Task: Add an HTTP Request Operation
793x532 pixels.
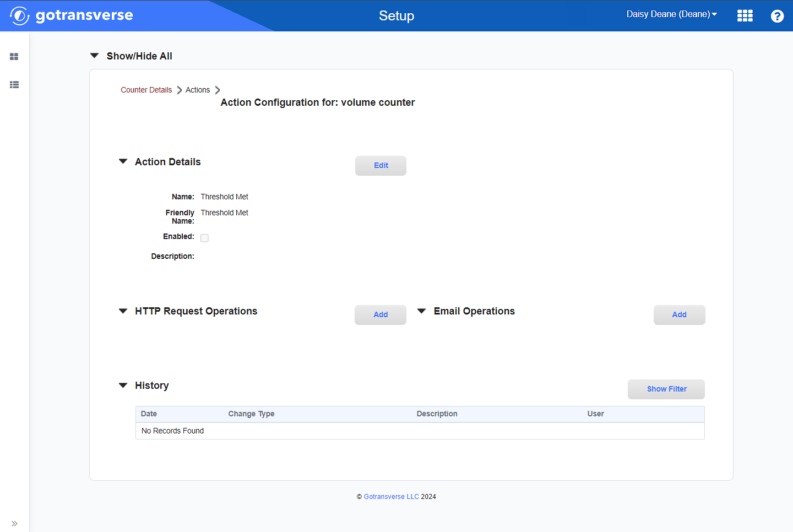Action: 381,315
